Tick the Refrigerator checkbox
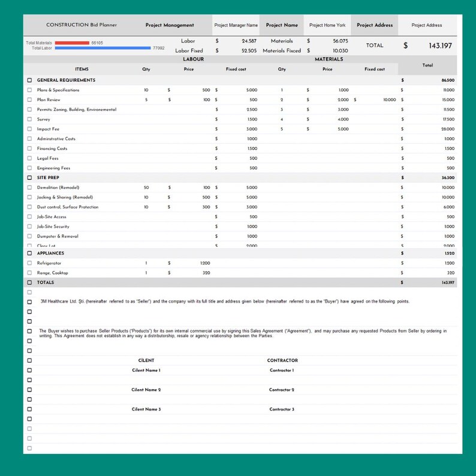 (x=29, y=263)
